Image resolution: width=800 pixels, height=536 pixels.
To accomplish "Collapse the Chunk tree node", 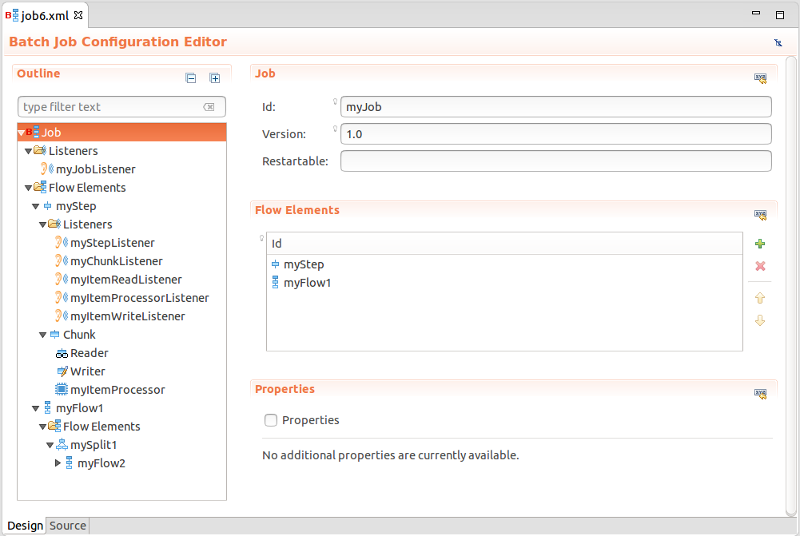I will point(43,335).
